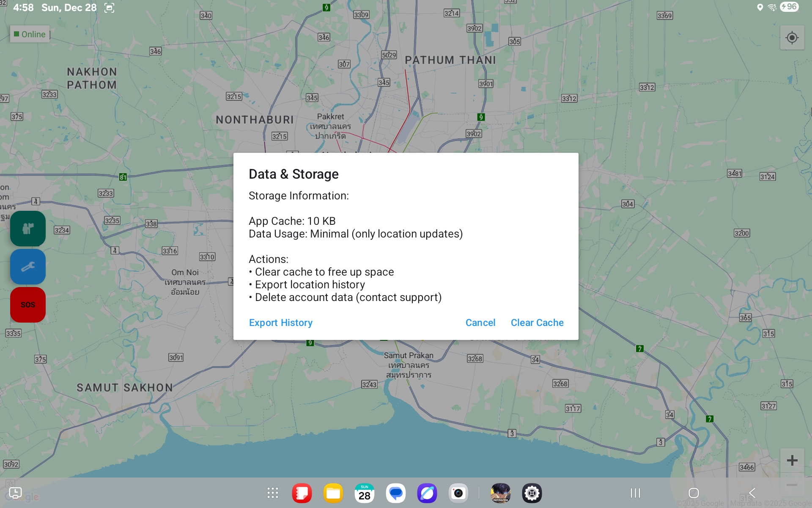Tap the Data & Storage dialog title
Image resolution: width=812 pixels, height=508 pixels.
click(294, 174)
